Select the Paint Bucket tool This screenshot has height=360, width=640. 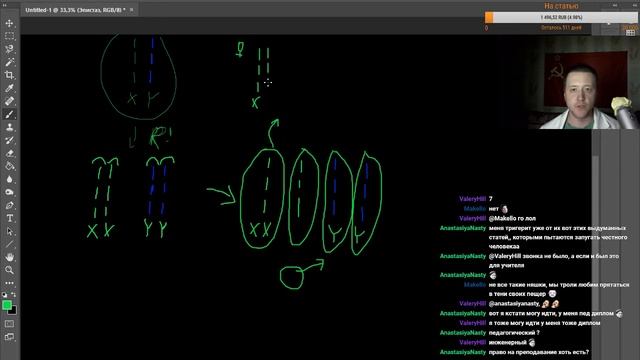pyautogui.click(x=9, y=166)
